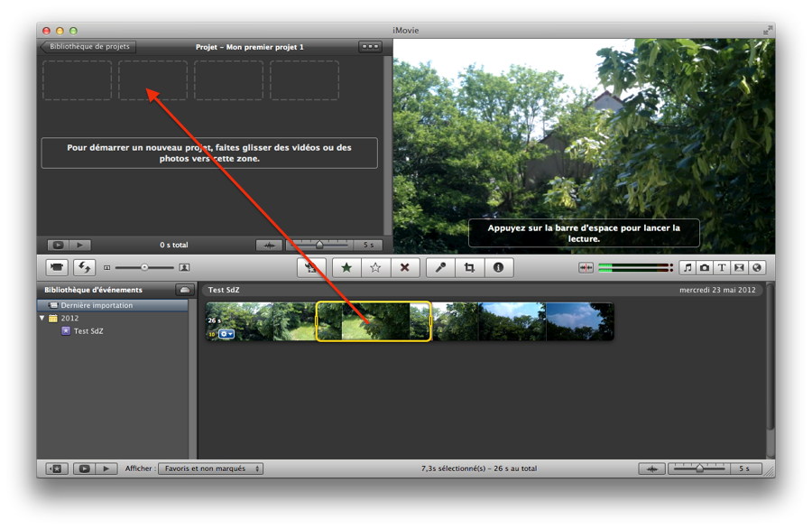The height and width of the screenshot is (529, 812).
Task: Click the 7,3s sélectionné(s) status text
Action: [479, 469]
